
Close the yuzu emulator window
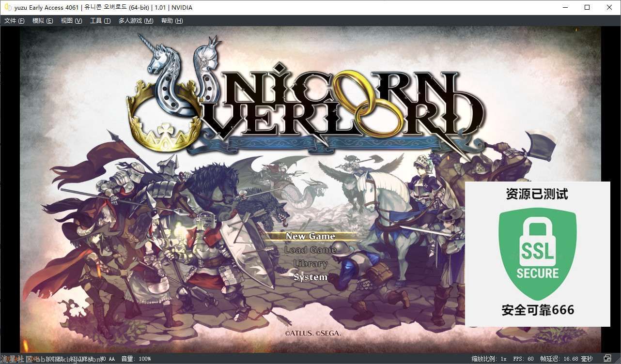point(609,7)
